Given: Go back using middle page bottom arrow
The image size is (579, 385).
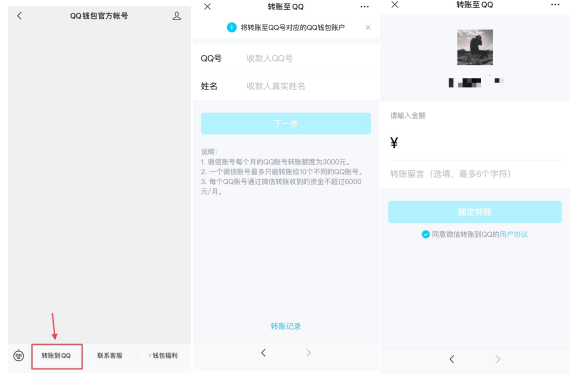Looking at the screenshot, I should [263, 353].
